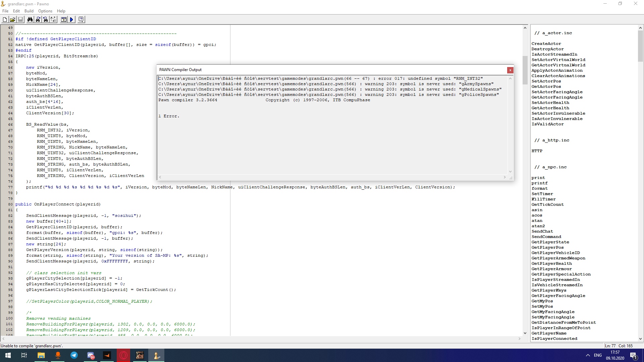Show hidden system tray icons
The width and height of the screenshot is (644, 362).
tap(588, 355)
